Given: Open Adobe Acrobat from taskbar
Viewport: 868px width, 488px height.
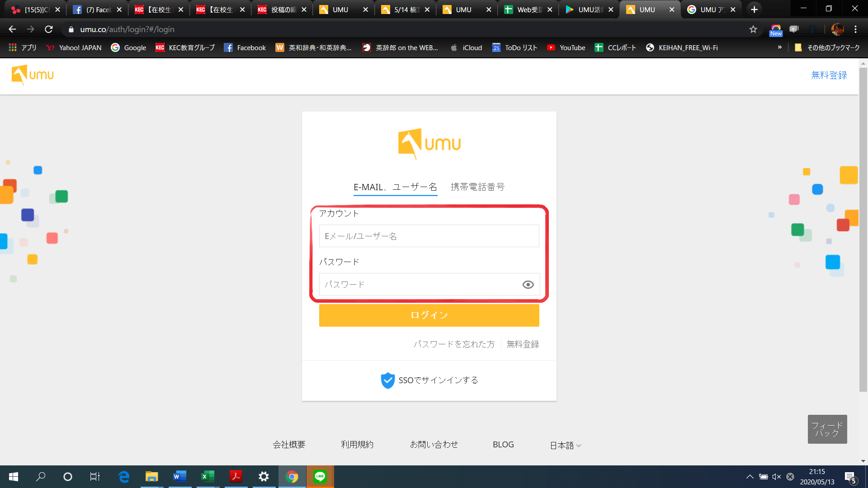Looking at the screenshot, I should click(x=236, y=477).
